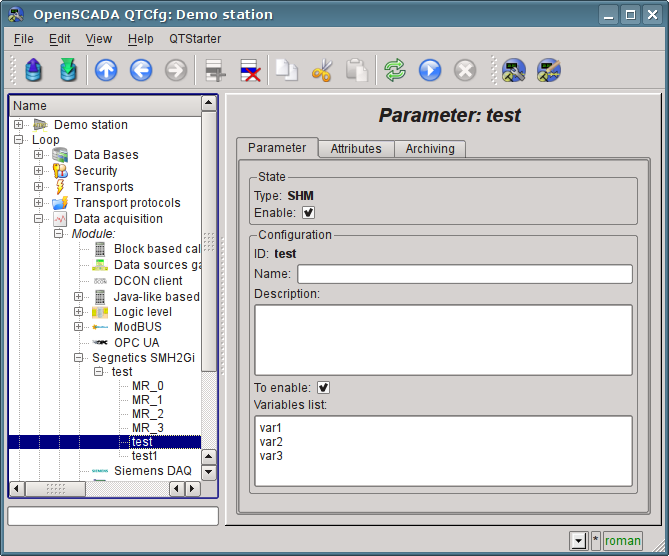Navigate back using the left arrow icon

141,70
